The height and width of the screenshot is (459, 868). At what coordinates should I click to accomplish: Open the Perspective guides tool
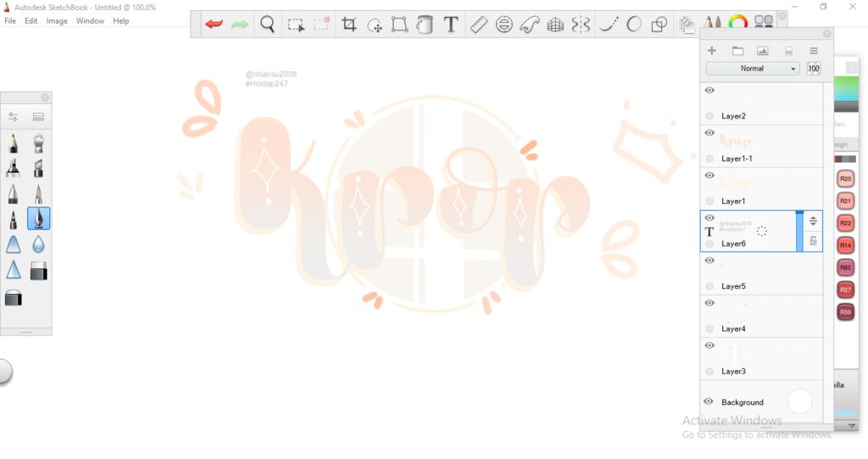(555, 25)
